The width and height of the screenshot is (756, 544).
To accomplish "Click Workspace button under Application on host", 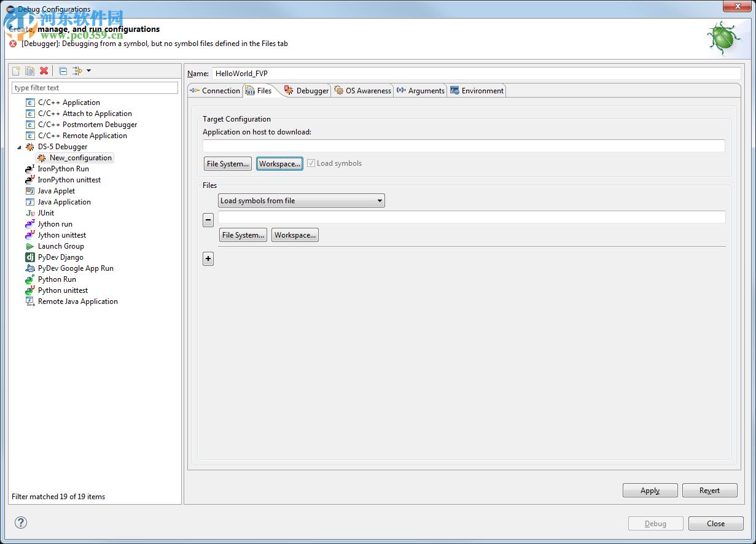I will [x=279, y=164].
